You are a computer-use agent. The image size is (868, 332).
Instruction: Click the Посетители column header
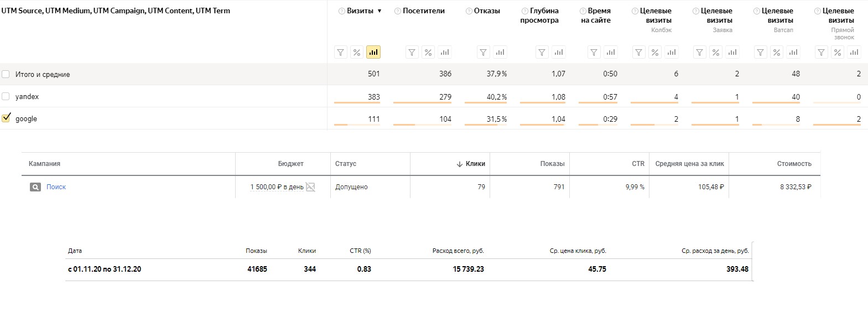coord(424,11)
